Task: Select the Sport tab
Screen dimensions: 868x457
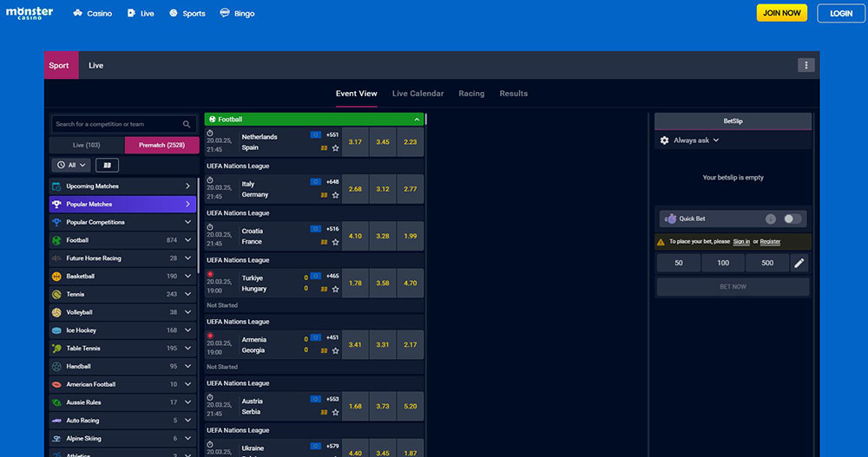Action: click(x=62, y=65)
